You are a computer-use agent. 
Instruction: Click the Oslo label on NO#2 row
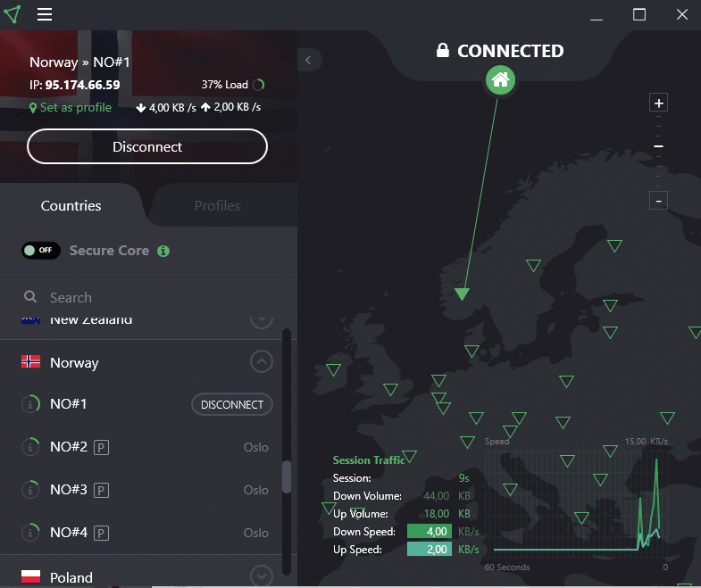[255, 447]
